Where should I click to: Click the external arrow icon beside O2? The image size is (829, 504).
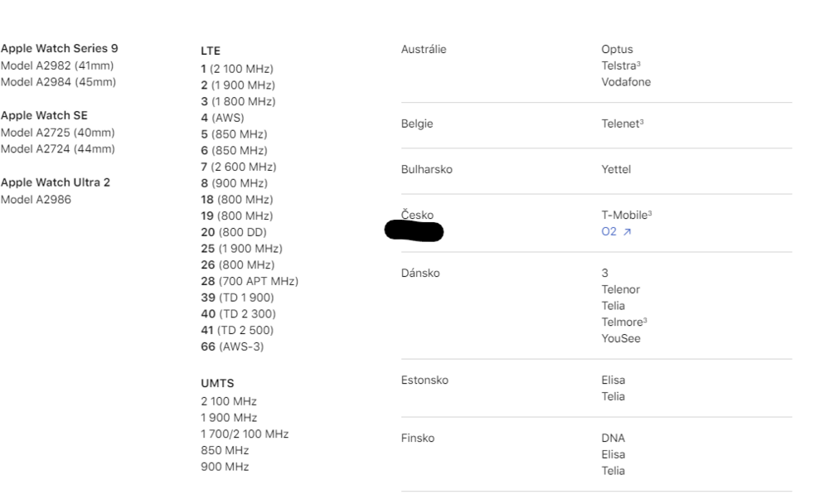pos(628,232)
